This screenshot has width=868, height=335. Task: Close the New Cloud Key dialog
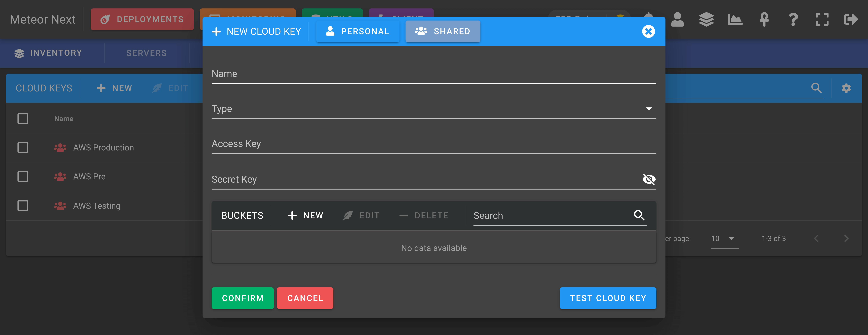coord(648,31)
